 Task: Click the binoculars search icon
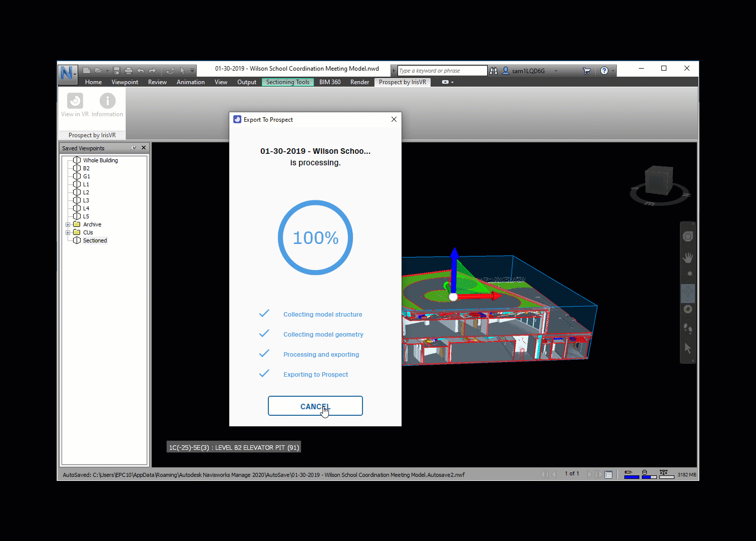[494, 71]
